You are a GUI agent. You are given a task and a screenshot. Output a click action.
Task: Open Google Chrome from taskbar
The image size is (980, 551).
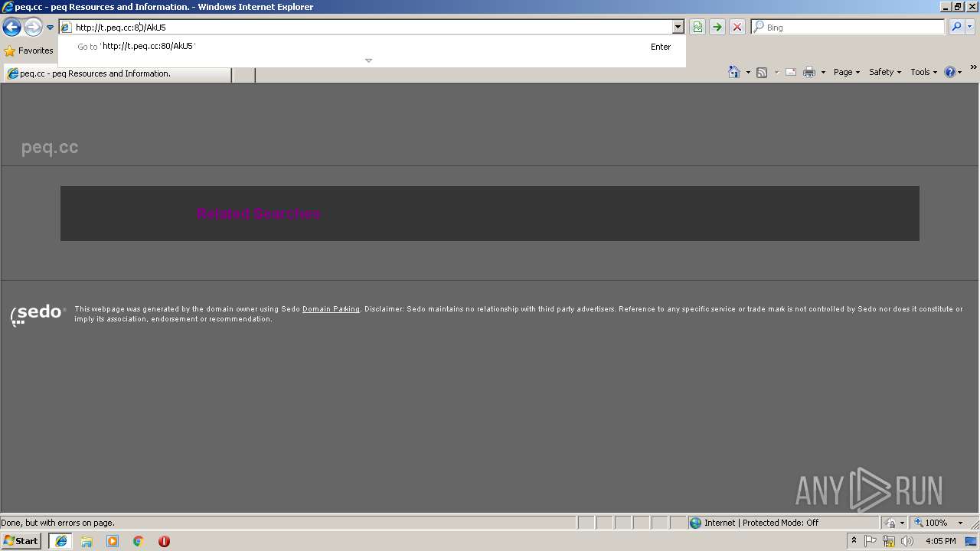139,541
